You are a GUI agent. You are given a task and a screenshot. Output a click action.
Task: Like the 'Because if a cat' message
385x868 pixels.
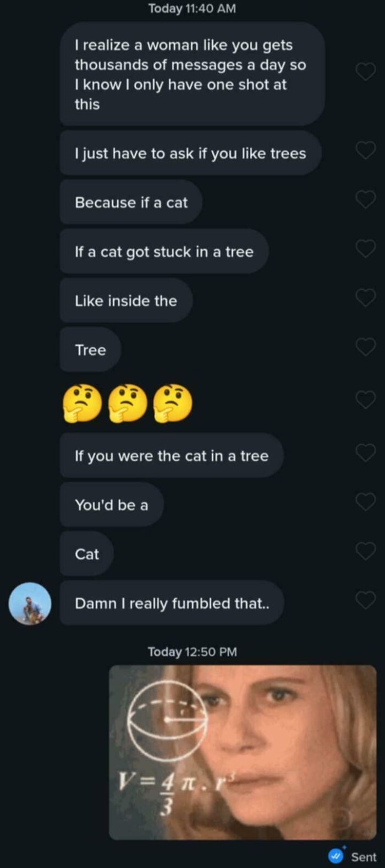tap(366, 198)
